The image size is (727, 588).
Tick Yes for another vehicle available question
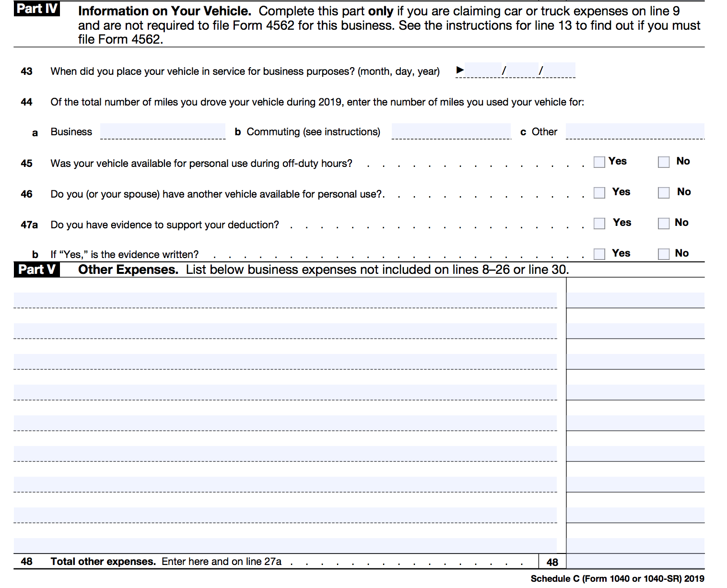599,193
